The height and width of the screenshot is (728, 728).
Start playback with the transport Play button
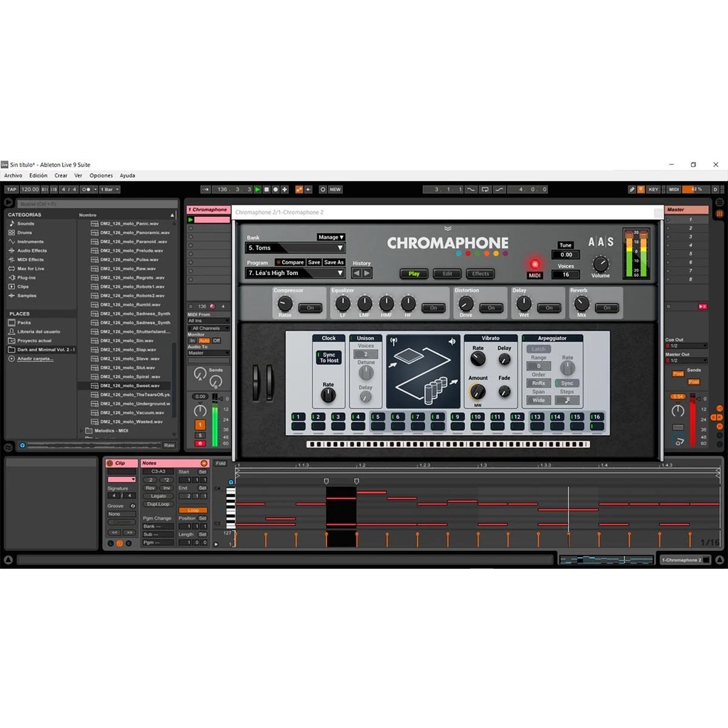click(x=257, y=189)
